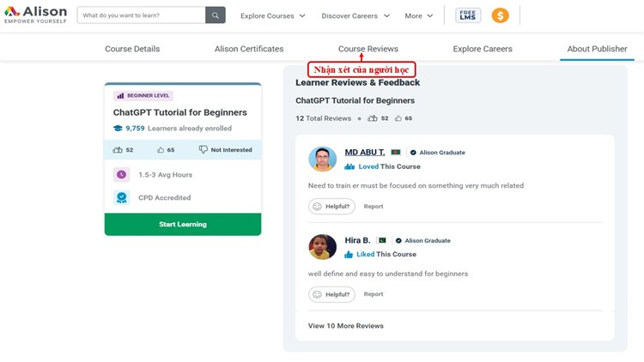Click the orange dollar coin icon

[x=500, y=15]
